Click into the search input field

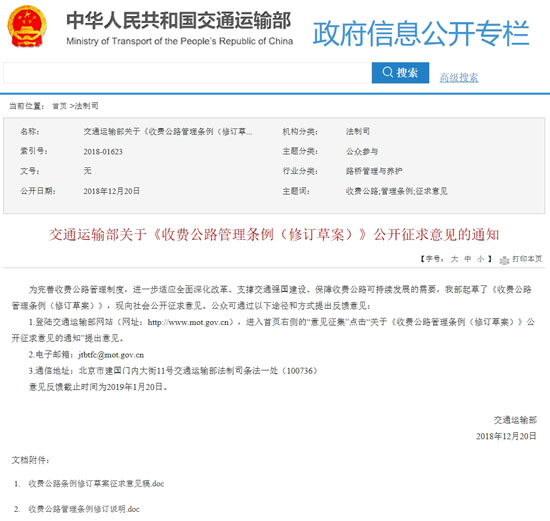187,73
